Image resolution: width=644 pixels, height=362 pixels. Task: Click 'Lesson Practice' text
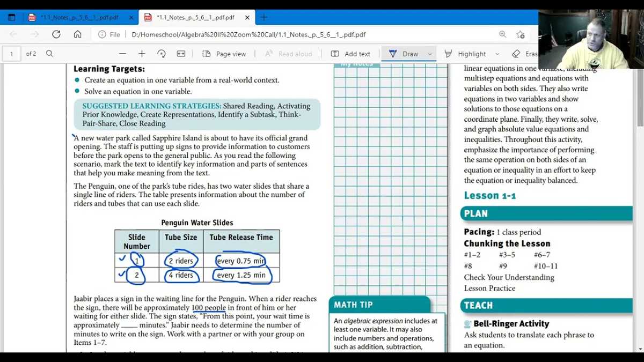[489, 288]
